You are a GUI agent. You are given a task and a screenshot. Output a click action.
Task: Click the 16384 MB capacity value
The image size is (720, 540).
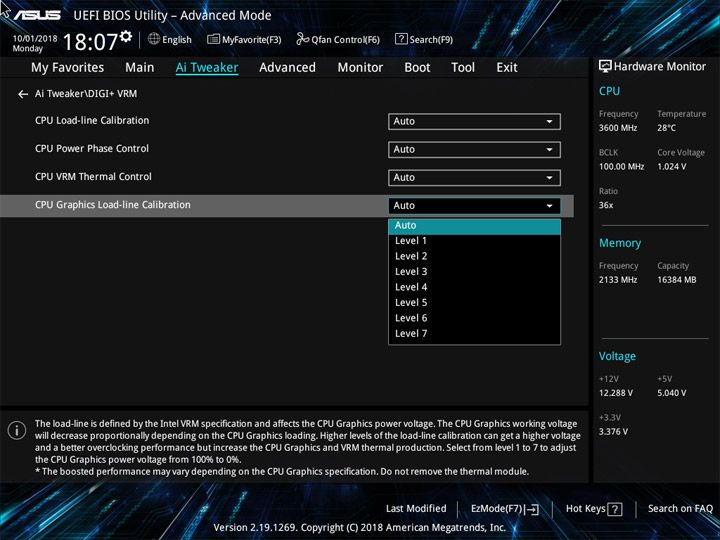(676, 280)
